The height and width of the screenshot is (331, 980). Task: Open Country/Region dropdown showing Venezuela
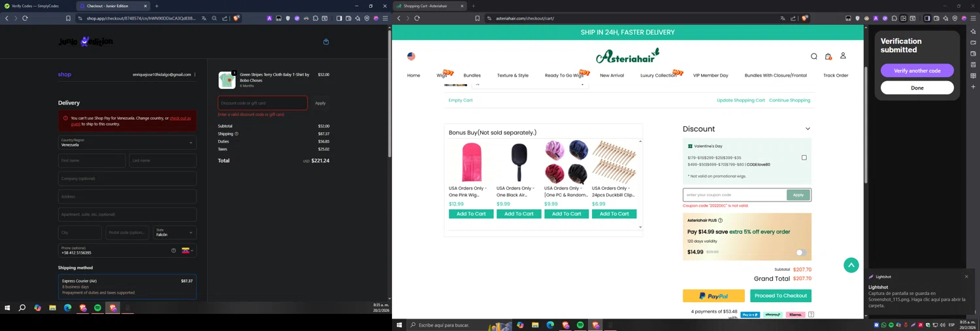127,143
